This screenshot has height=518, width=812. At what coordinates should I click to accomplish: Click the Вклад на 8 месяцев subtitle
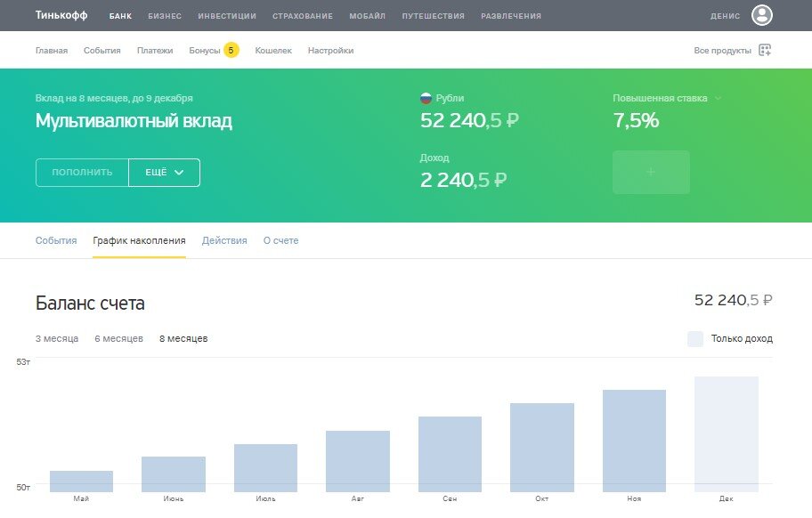click(x=114, y=98)
